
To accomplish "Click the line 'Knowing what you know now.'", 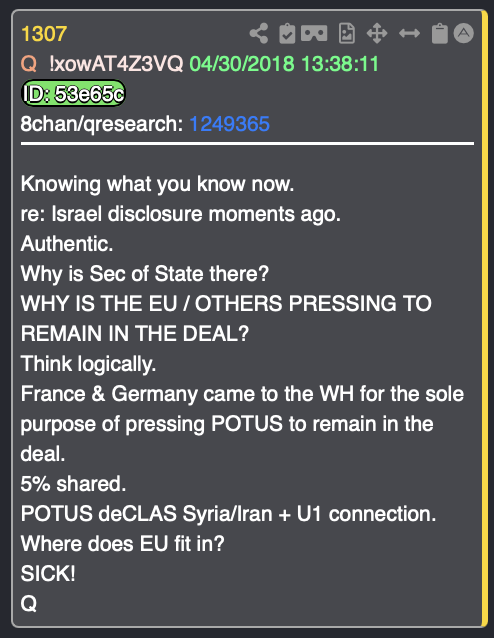I will click(157, 184).
